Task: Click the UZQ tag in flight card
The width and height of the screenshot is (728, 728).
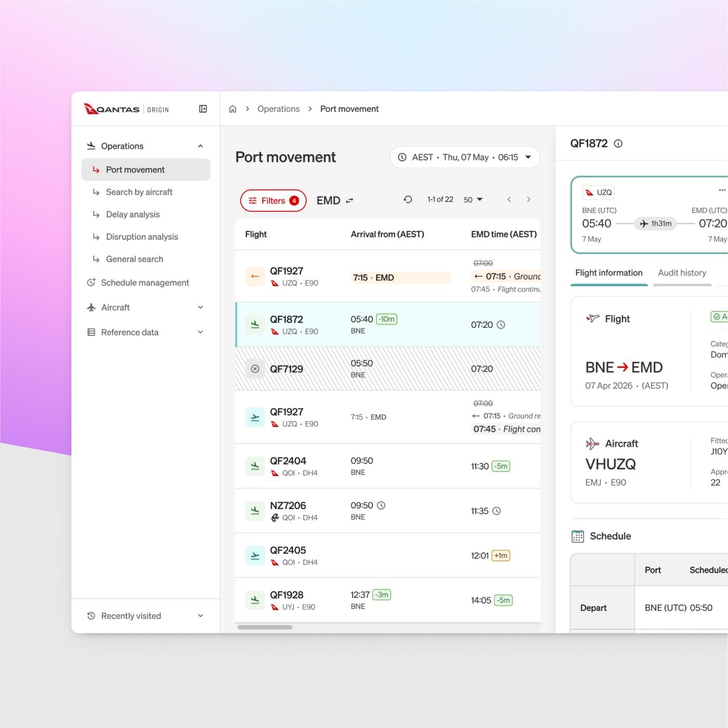Action: click(x=598, y=193)
